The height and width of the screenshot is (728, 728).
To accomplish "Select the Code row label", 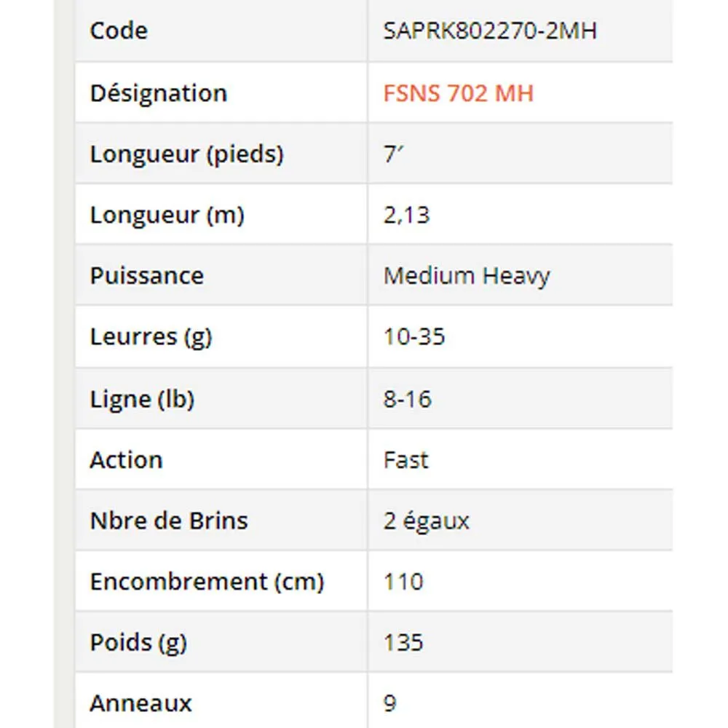I will 119,31.
